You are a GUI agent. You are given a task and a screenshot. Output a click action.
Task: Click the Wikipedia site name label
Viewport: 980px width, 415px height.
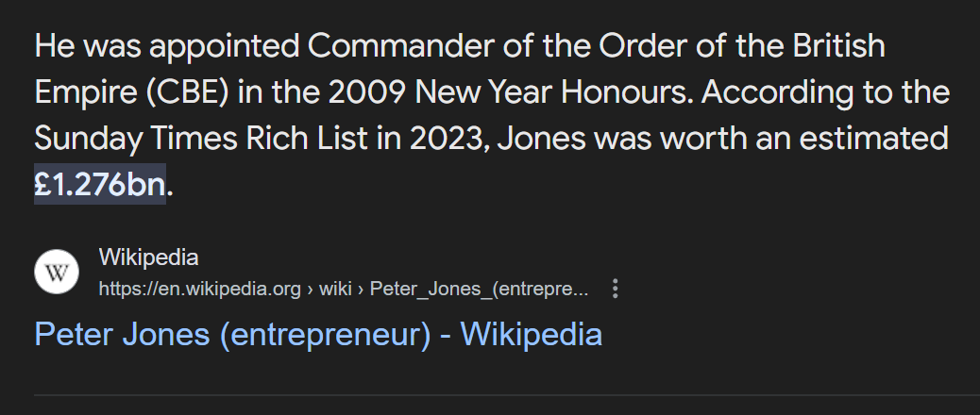148,257
